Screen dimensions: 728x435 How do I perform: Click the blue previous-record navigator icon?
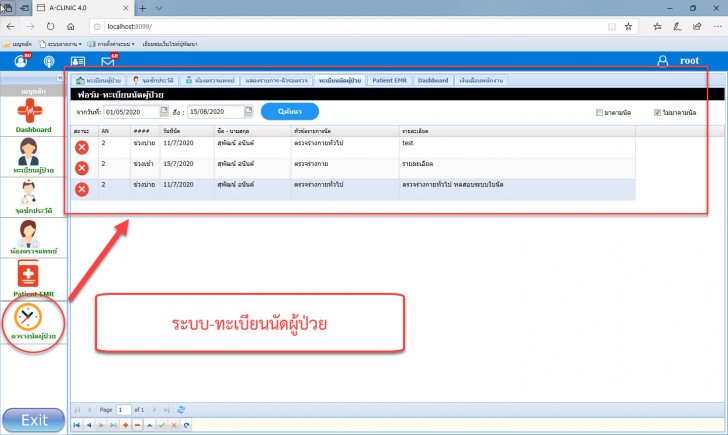(89, 425)
